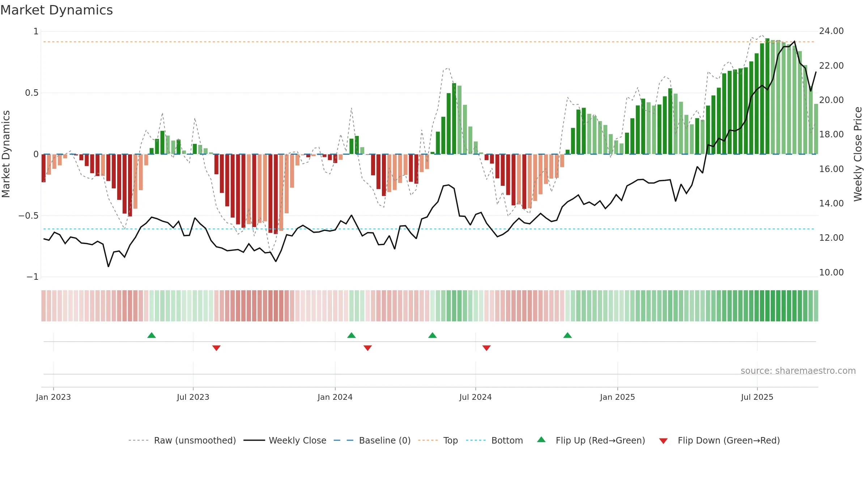Screen dimensions: 868x488
Task: Click the Flip Down marker just after Jul 2024
Action: point(486,348)
